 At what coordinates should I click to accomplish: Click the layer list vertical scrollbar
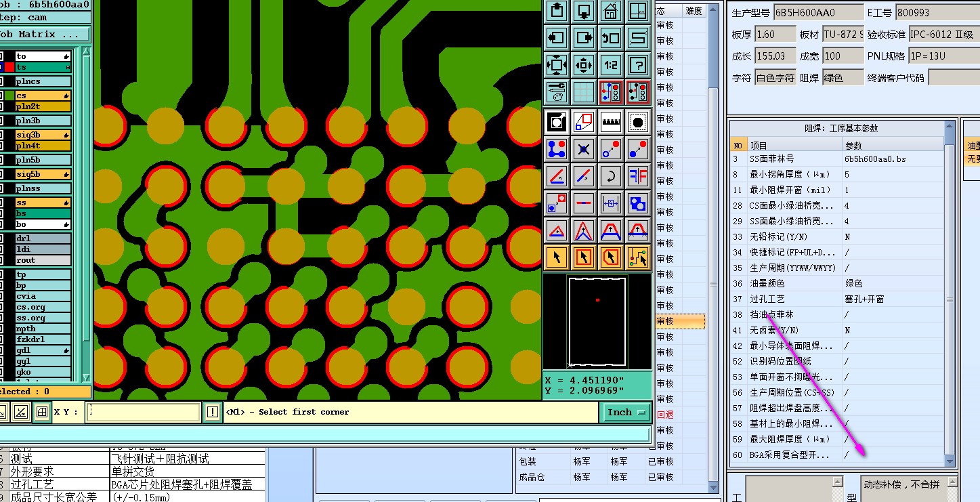(86, 213)
